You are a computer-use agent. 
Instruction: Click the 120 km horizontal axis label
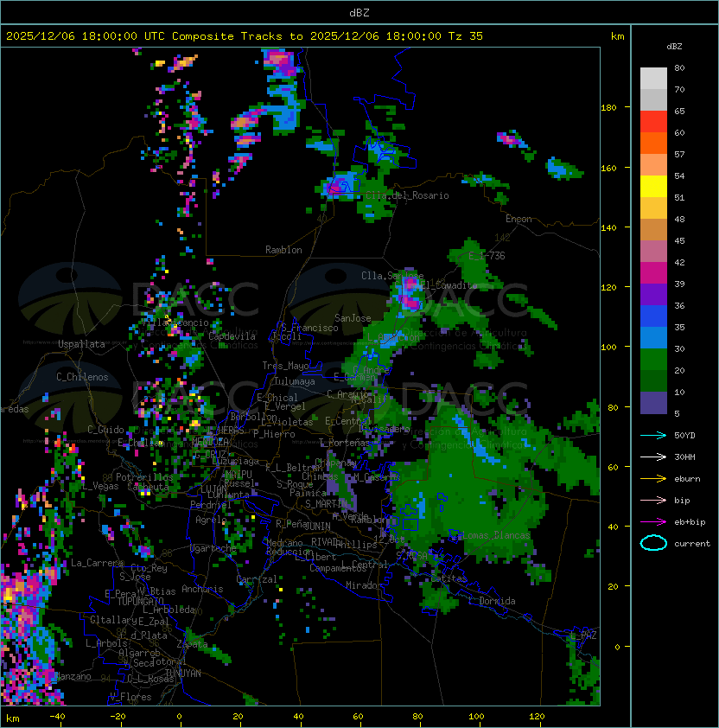tap(537, 717)
